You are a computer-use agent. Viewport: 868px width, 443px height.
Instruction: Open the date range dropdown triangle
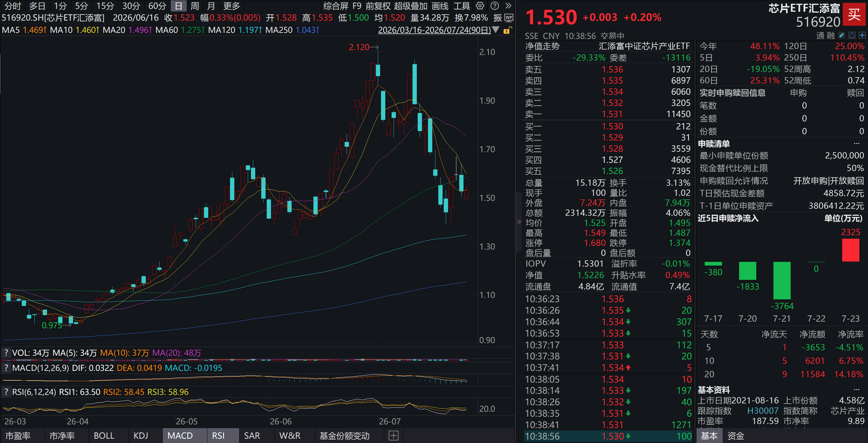pyautogui.click(x=496, y=30)
